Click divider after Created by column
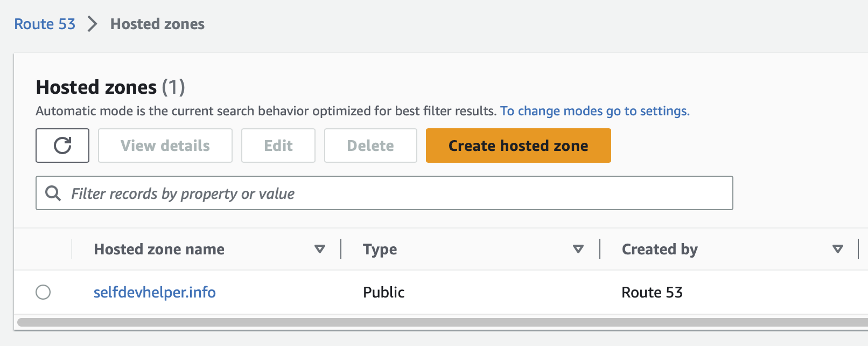Screen dimensions: 868x346 point(858,249)
